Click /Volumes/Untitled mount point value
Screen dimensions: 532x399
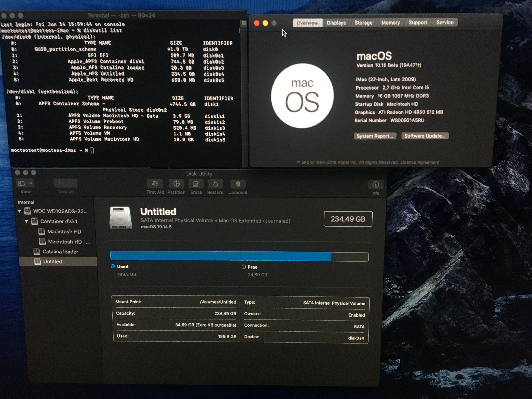(x=218, y=302)
